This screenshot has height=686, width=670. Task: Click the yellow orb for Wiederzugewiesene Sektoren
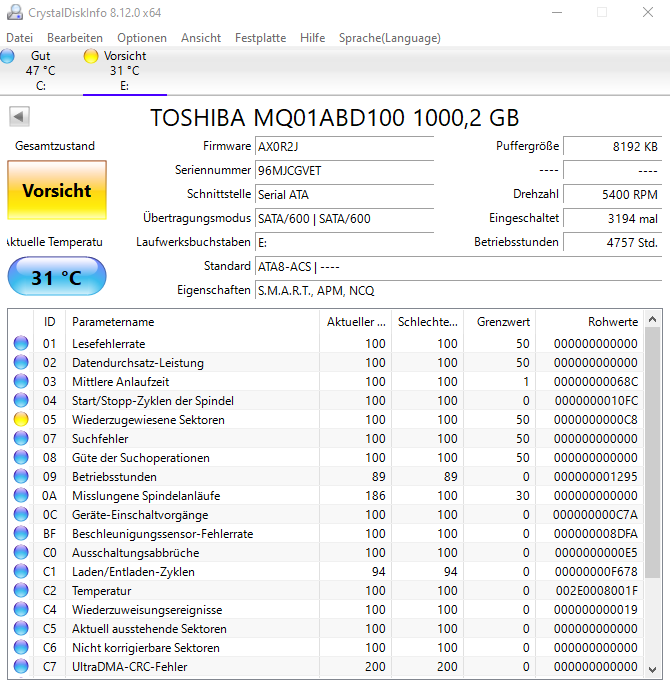21,420
